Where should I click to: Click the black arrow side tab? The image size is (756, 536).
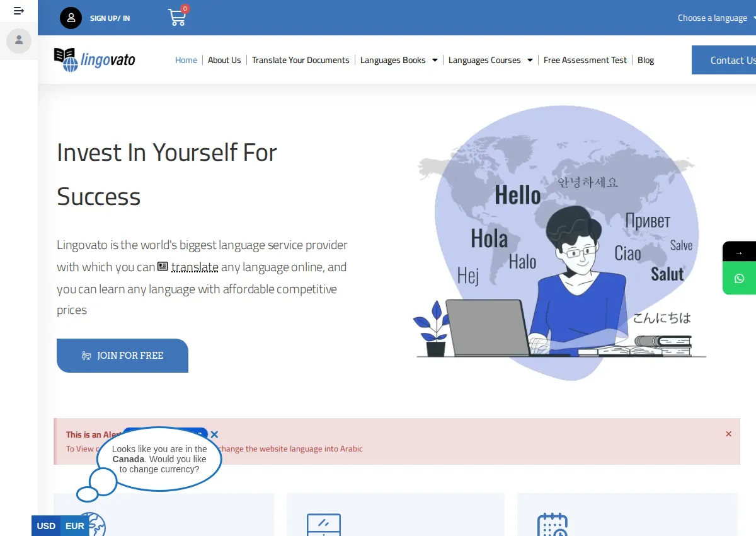(740, 252)
